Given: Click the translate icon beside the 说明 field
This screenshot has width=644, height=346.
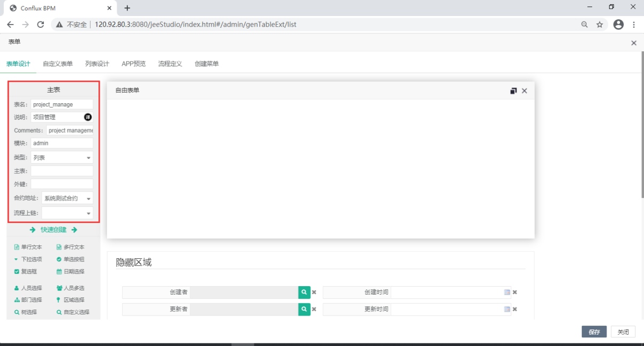Looking at the screenshot, I should coord(88,117).
